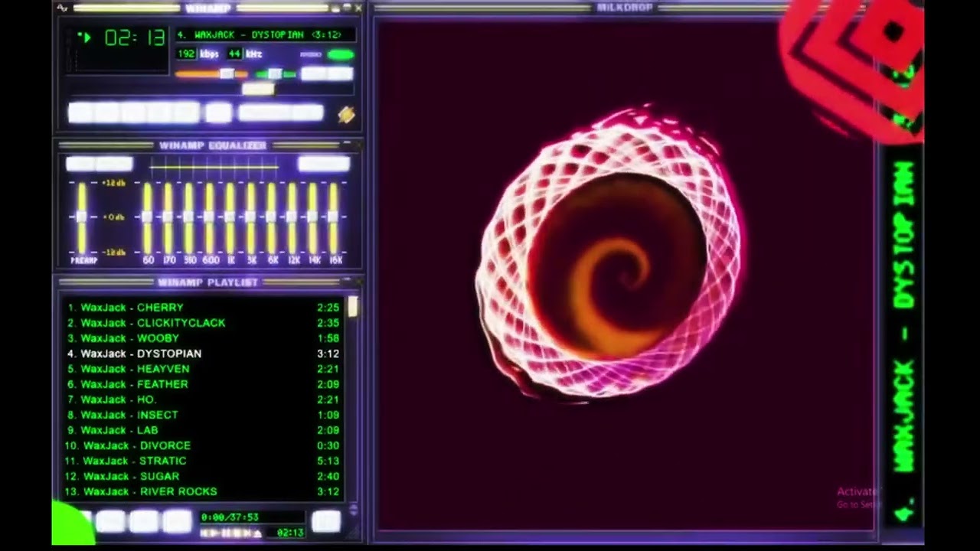Select playlist track 9 LAB
Image resolution: width=980 pixels, height=551 pixels.
(x=203, y=430)
